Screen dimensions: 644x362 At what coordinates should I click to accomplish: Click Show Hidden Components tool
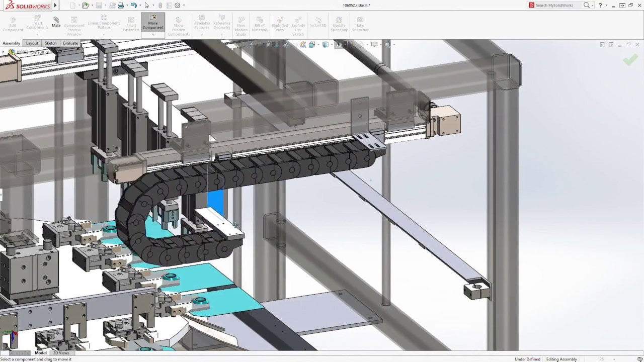coord(179,26)
